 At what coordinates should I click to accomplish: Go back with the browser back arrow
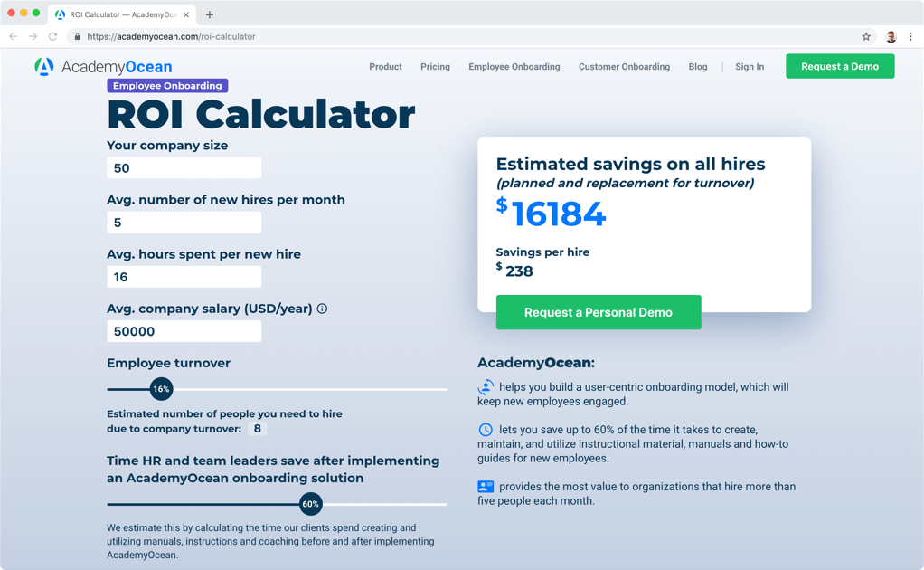[13, 36]
